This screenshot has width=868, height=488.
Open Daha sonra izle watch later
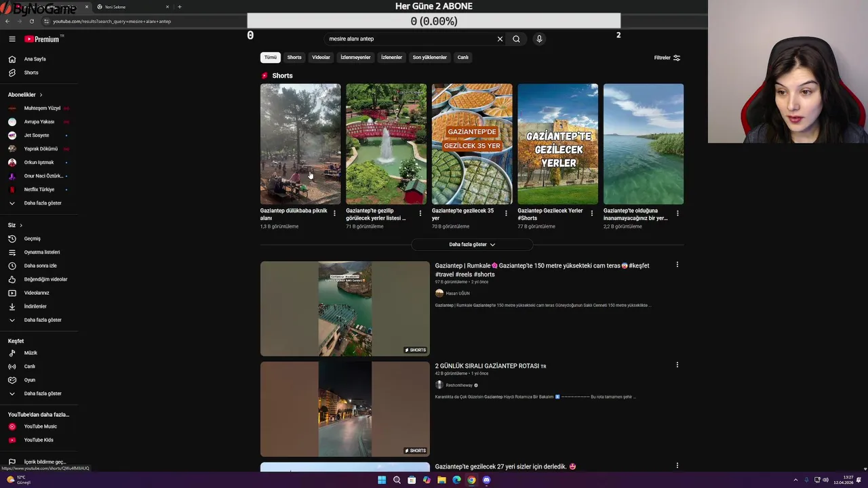click(40, 266)
